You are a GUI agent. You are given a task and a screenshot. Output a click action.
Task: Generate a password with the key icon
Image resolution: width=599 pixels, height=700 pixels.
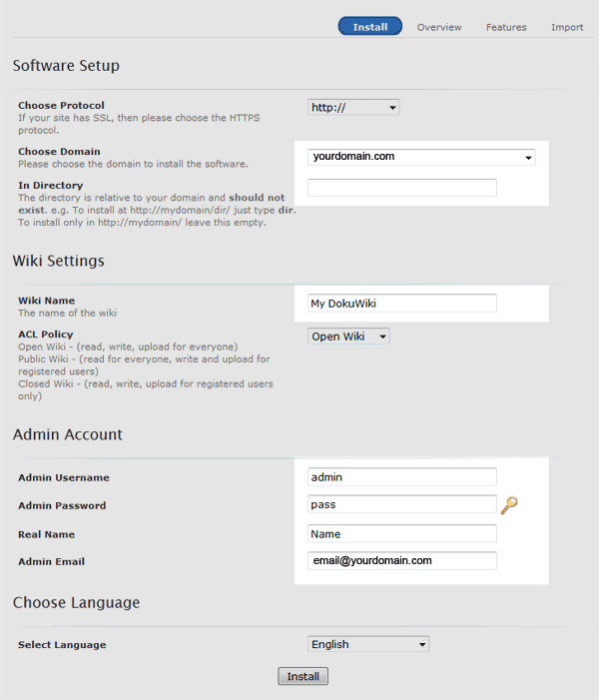pyautogui.click(x=509, y=505)
